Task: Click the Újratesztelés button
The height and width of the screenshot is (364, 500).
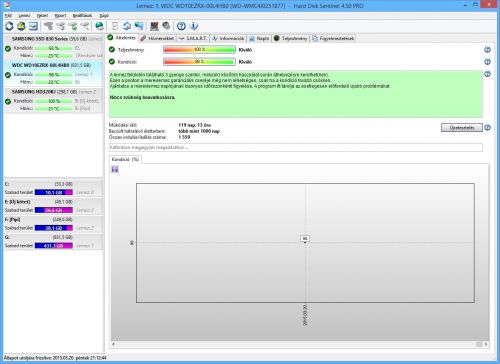Action: point(462,127)
